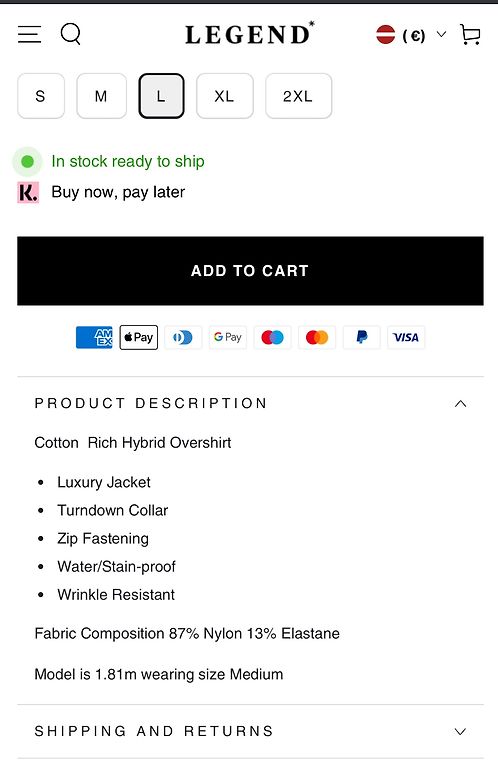Click the Visa payment icon
The width and height of the screenshot is (498, 768).
click(x=406, y=337)
